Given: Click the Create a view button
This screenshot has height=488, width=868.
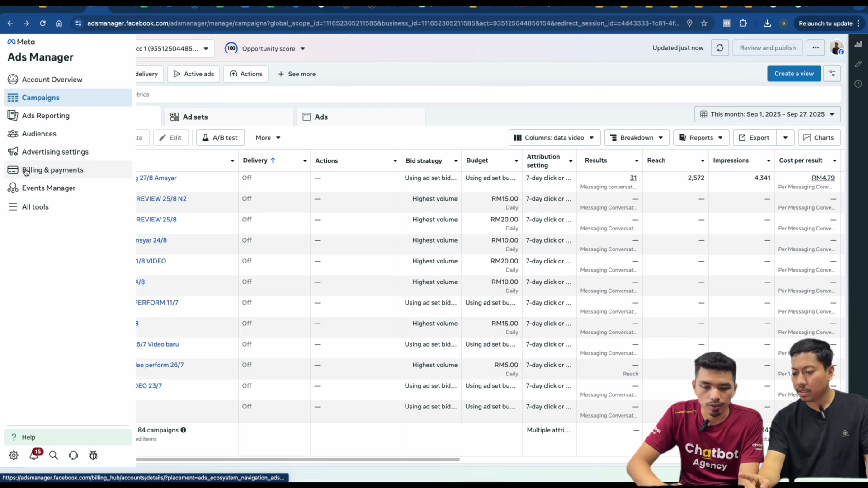Looking at the screenshot, I should click(x=794, y=74).
